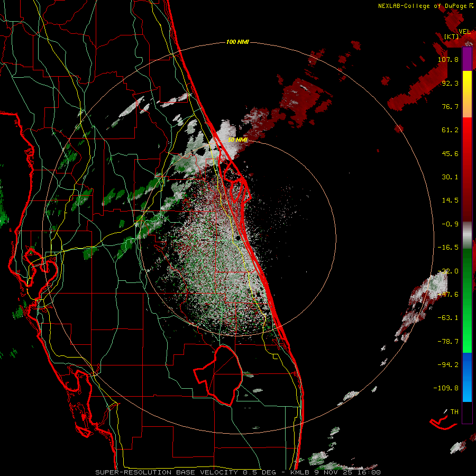Pick the gray near-zero segment of the color bar
The height and width of the screenshot is (476, 476).
(467, 234)
